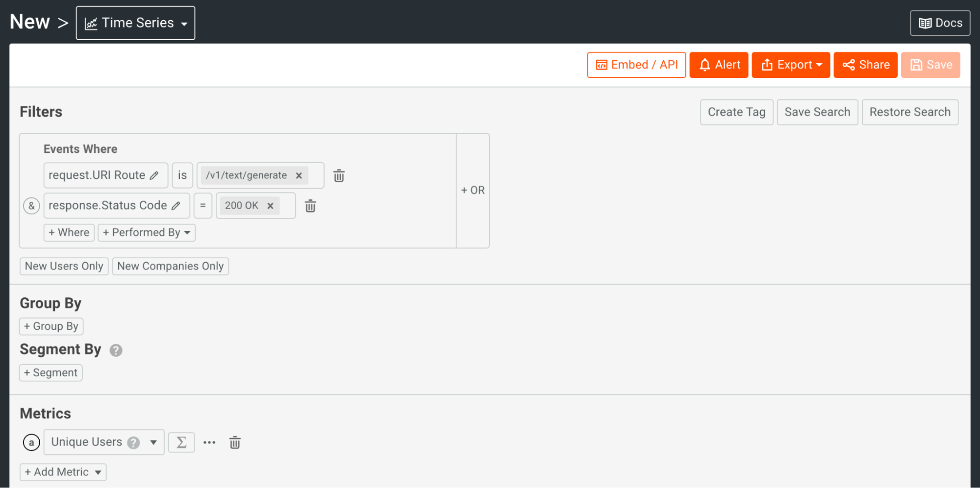Expand the Add Metric dropdown

(63, 472)
